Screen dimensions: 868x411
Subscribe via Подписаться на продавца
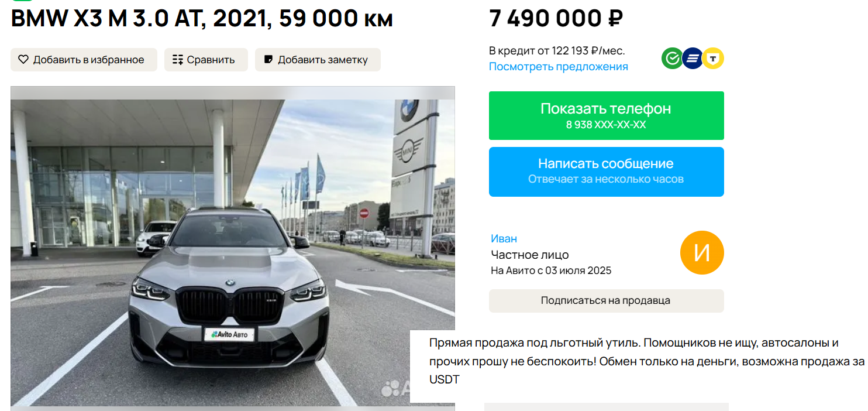pos(607,301)
